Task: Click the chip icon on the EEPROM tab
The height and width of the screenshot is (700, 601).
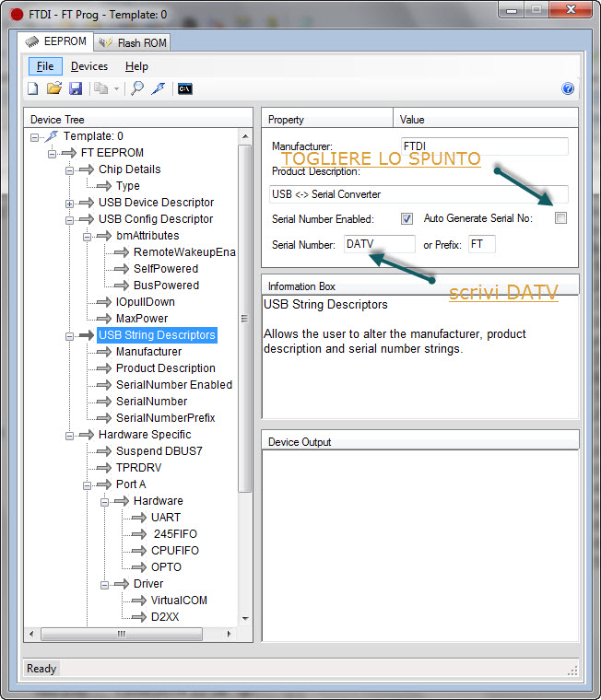Action: point(32,41)
